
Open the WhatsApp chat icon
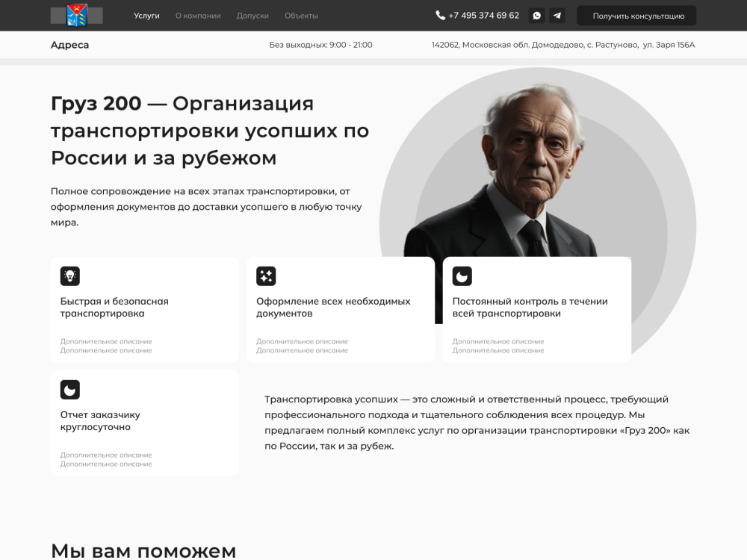tap(536, 16)
